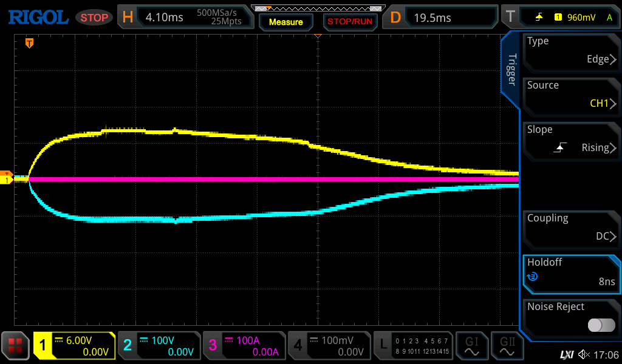
Task: Click the holdoff knob icon
Action: (x=533, y=277)
